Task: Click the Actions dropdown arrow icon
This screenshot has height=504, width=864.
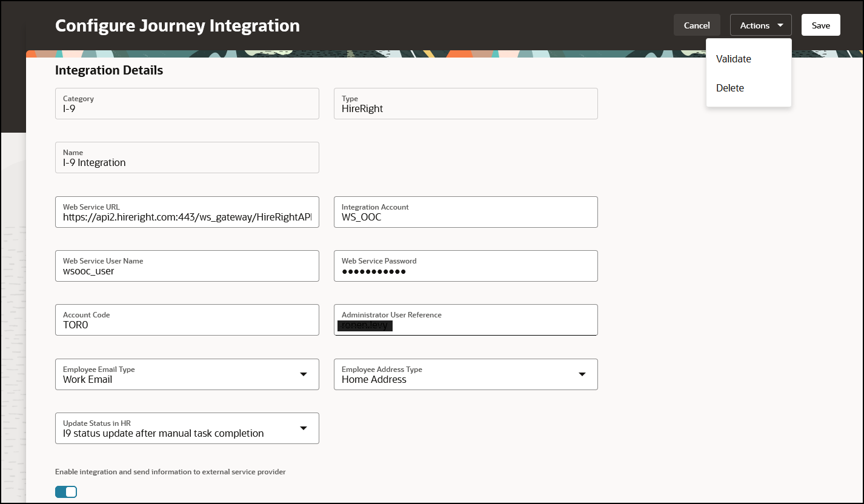Action: point(780,25)
